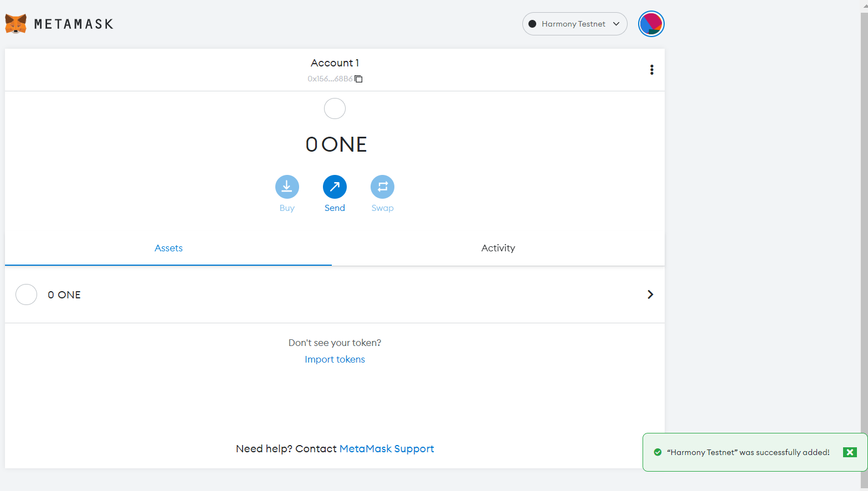
Task: Dismiss the Harmony Testnet added notification
Action: tap(850, 452)
